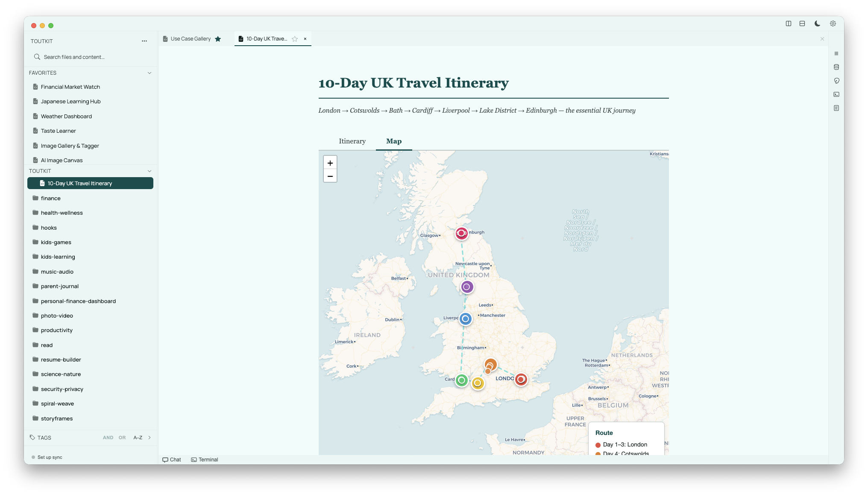Viewport: 868px width, 496px height.
Task: Open the resume-builder folder
Action: [91, 360]
